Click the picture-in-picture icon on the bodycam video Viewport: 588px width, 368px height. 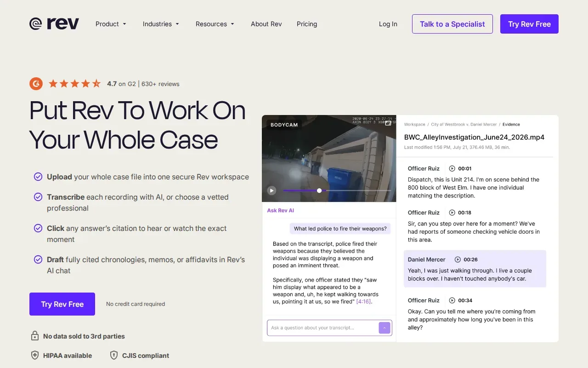tap(388, 123)
